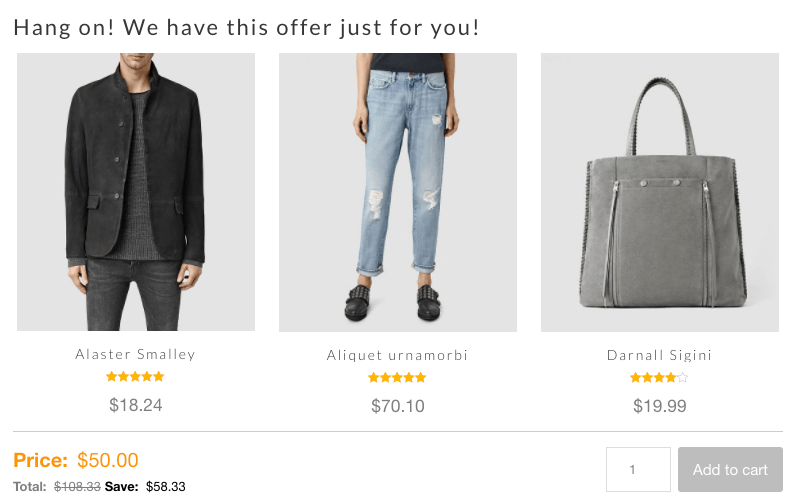The height and width of the screenshot is (502, 796).
Task: Click the Alaster Smalley product name
Action: coord(136,354)
